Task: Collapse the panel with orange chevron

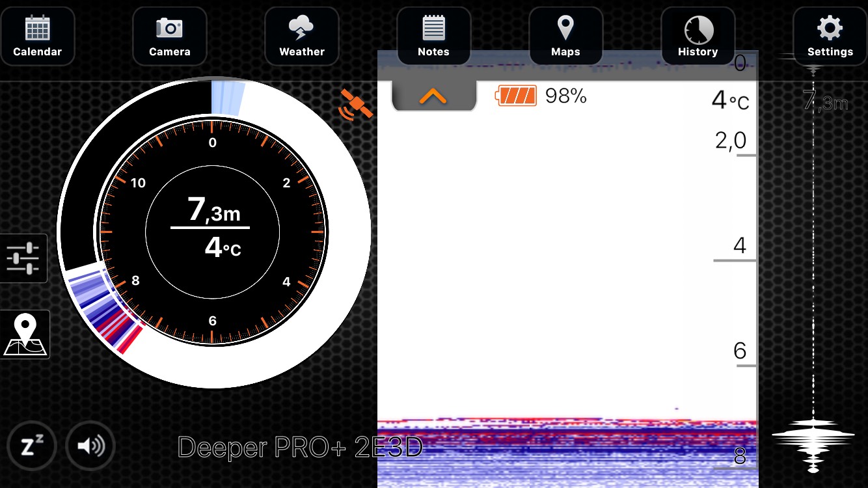Action: pos(433,96)
